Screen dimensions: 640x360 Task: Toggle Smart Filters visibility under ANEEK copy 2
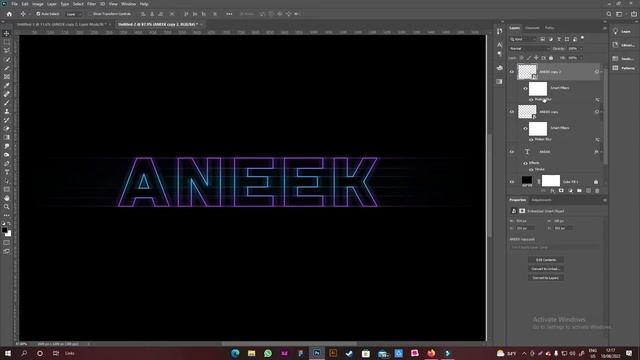[525, 88]
